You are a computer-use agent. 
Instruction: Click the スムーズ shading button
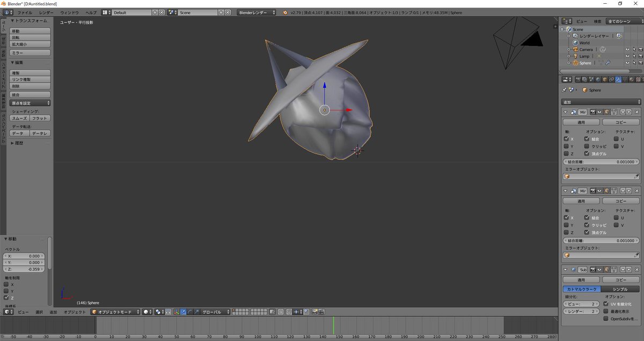(x=20, y=118)
